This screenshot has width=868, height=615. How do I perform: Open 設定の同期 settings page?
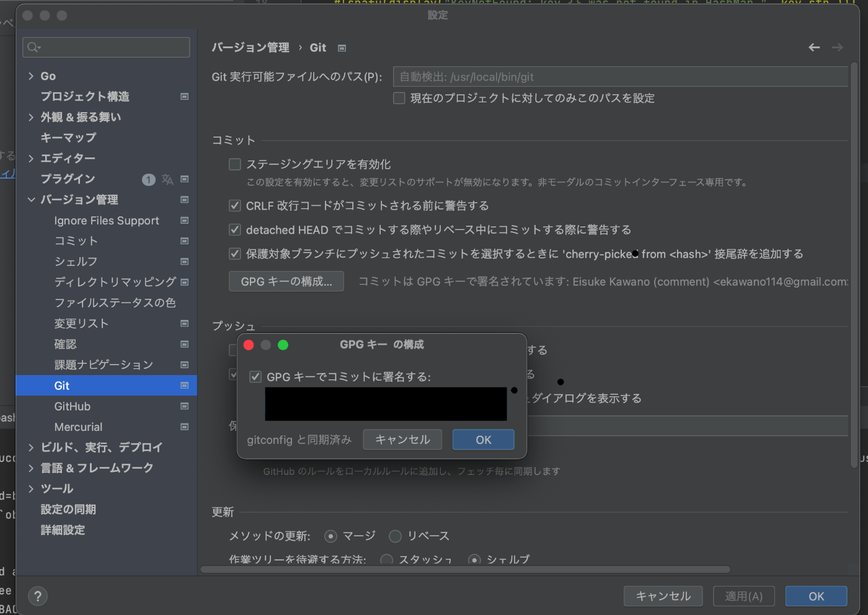click(x=68, y=510)
